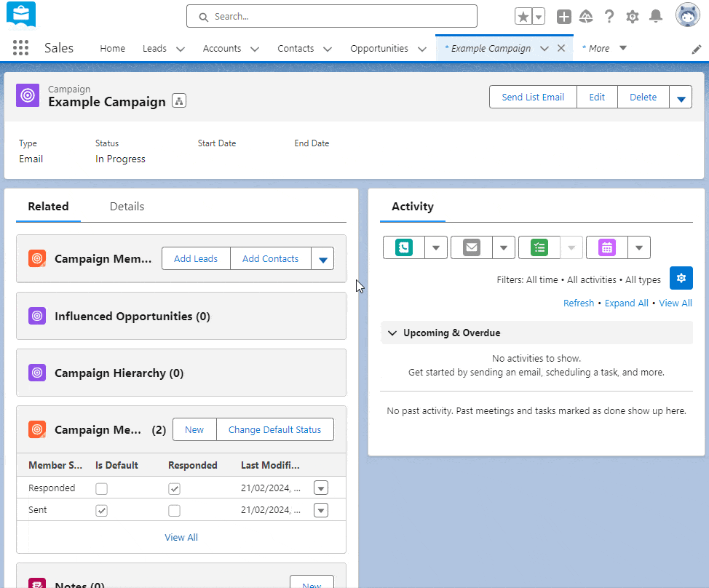Select the Related tab
Screen dimensions: 709x588
(48, 207)
